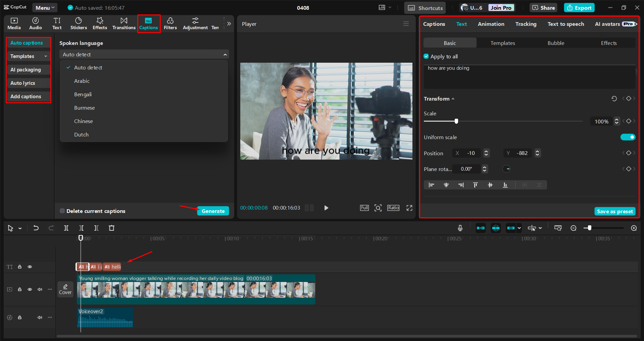Open the voiceover microphone tool

pyautogui.click(x=460, y=228)
